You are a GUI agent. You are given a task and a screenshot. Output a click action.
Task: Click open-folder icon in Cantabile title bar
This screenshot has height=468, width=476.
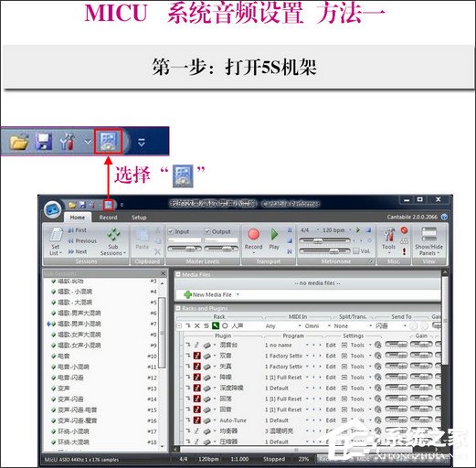72,205
